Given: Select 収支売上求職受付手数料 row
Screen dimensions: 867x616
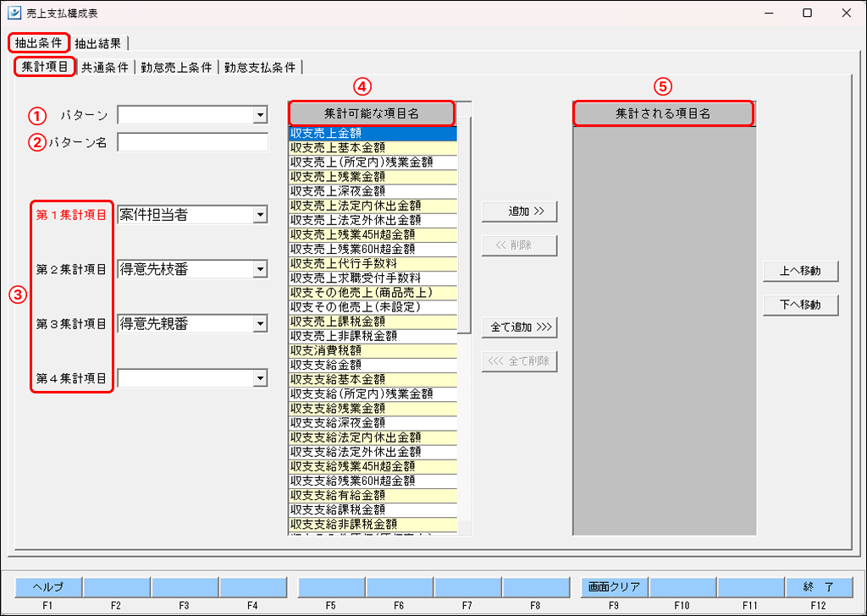Looking at the screenshot, I should (x=373, y=278).
